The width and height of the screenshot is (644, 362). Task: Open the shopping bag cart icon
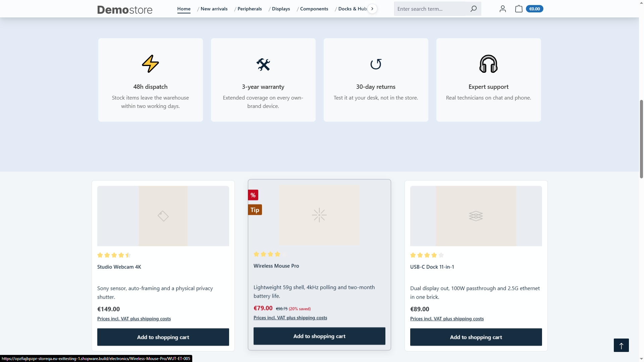(x=519, y=9)
